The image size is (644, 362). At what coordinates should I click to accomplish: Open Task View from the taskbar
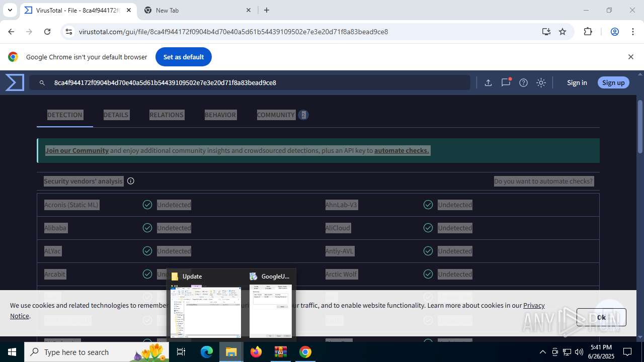point(182,352)
